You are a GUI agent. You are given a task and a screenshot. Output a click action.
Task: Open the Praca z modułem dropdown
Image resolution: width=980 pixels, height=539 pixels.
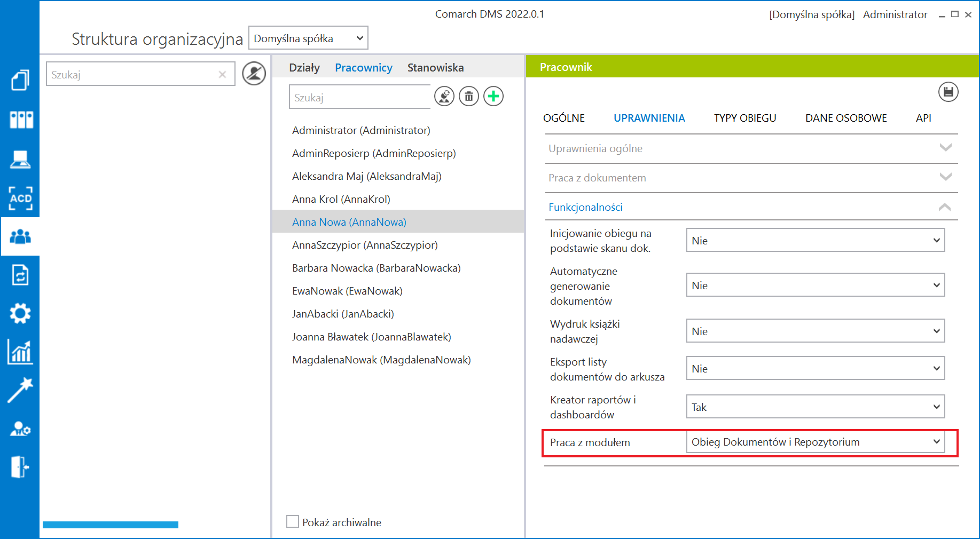815,442
